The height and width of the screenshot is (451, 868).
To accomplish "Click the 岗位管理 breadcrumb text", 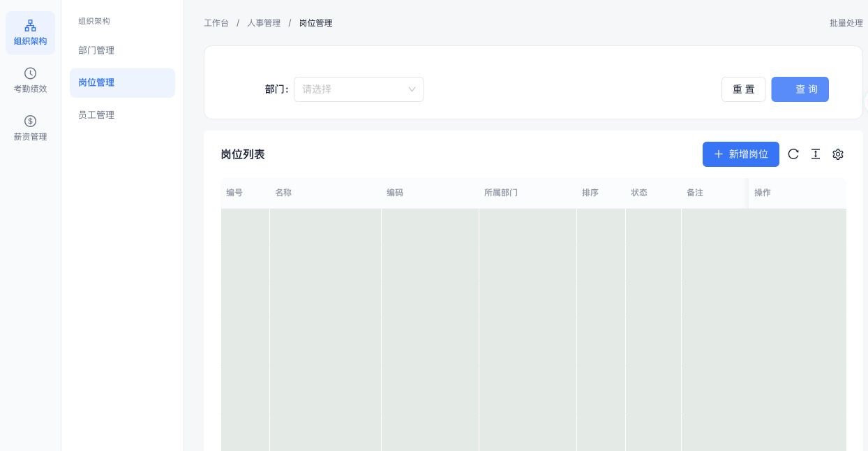I will pos(315,23).
